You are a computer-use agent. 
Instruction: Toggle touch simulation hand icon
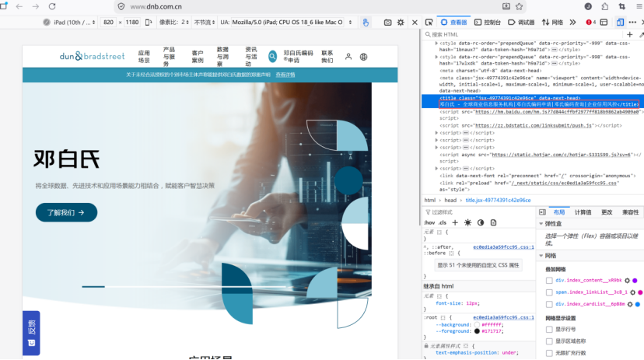tap(366, 23)
